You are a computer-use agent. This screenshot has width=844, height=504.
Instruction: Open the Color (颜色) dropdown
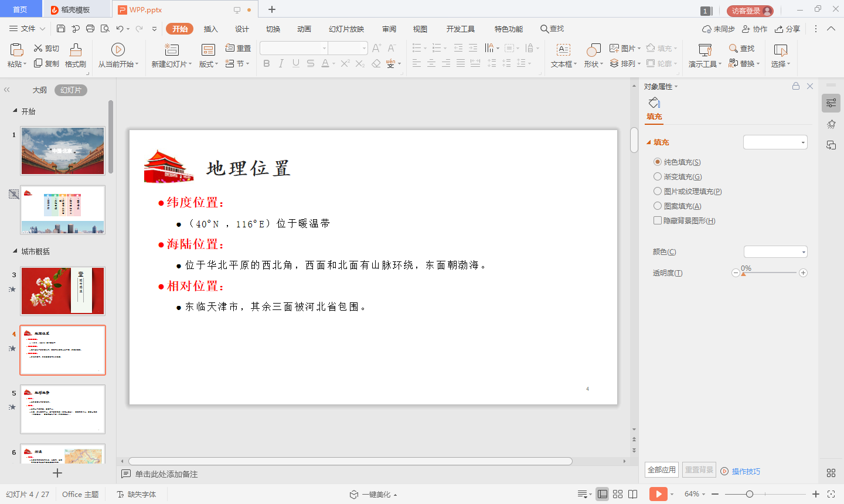pos(775,252)
